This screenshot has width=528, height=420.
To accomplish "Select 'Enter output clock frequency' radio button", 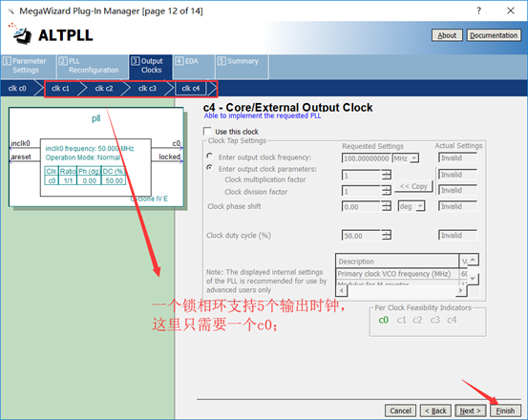I will [x=209, y=156].
